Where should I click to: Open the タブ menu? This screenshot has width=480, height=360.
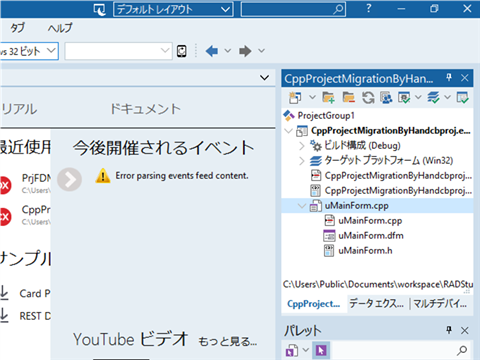click(18, 28)
